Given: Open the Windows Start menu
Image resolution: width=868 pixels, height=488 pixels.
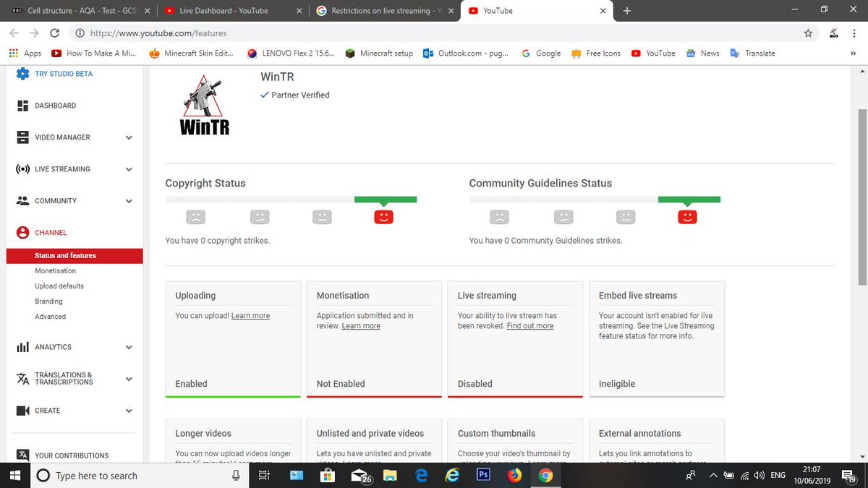Looking at the screenshot, I should coord(14,475).
